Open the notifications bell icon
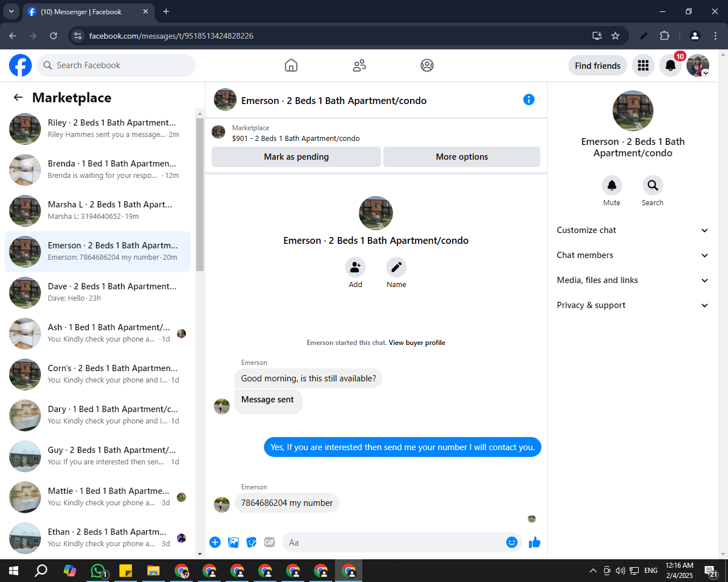The width and height of the screenshot is (728, 582). click(x=671, y=65)
